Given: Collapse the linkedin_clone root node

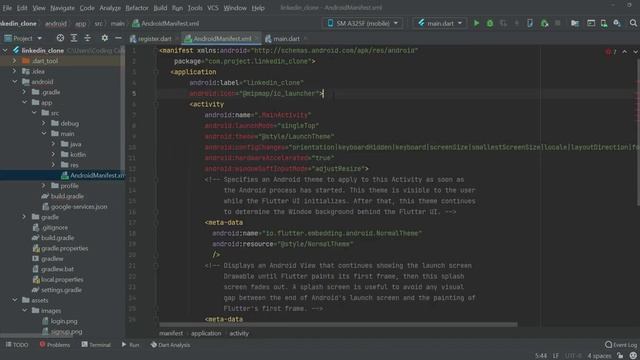Looking at the screenshot, I should 5,51.
